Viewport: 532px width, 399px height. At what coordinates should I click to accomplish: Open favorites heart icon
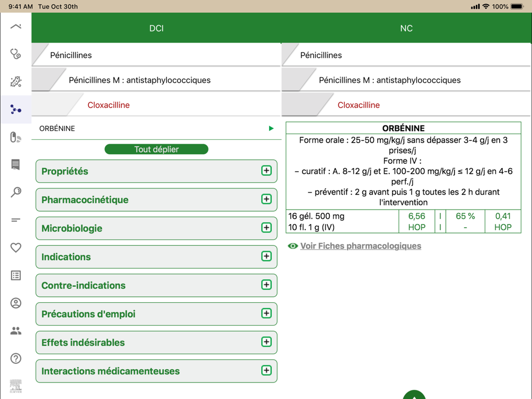pyautogui.click(x=15, y=248)
